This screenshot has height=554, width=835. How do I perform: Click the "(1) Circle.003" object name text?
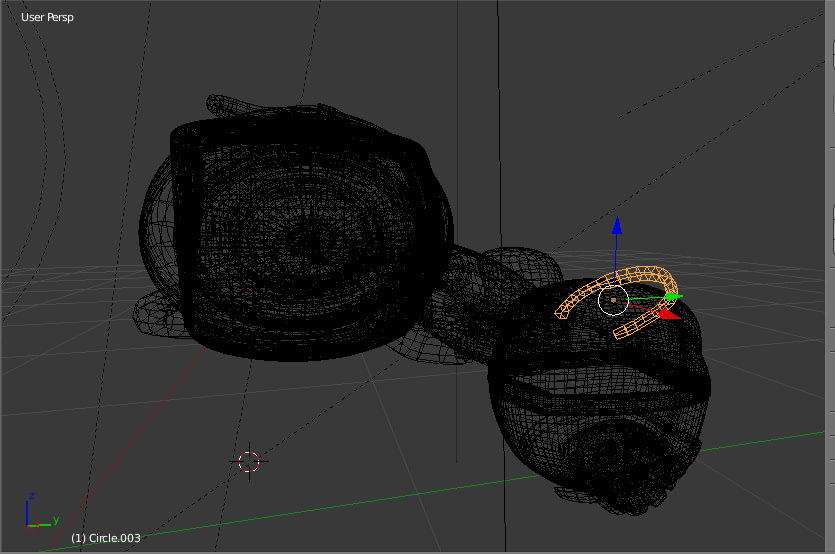[x=106, y=538]
